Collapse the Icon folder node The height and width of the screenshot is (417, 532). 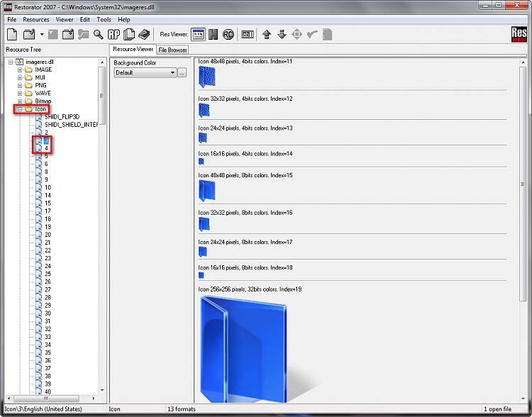(20, 109)
